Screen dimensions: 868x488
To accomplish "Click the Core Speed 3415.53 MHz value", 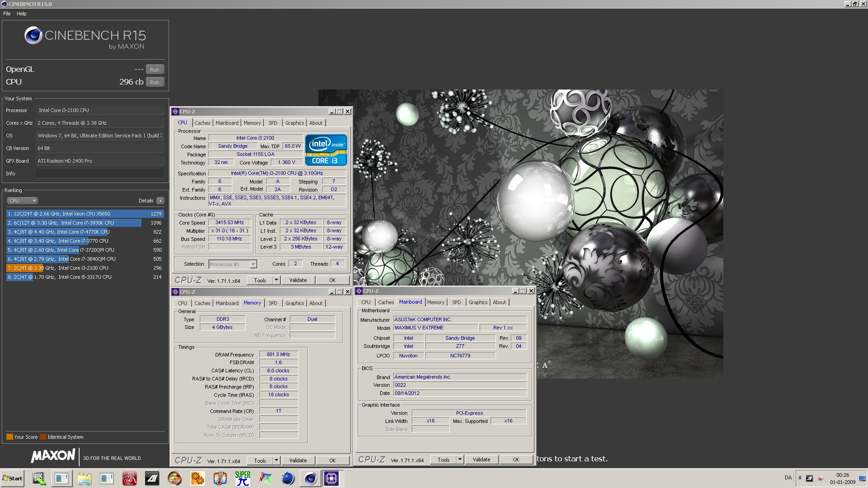I will point(230,223).
